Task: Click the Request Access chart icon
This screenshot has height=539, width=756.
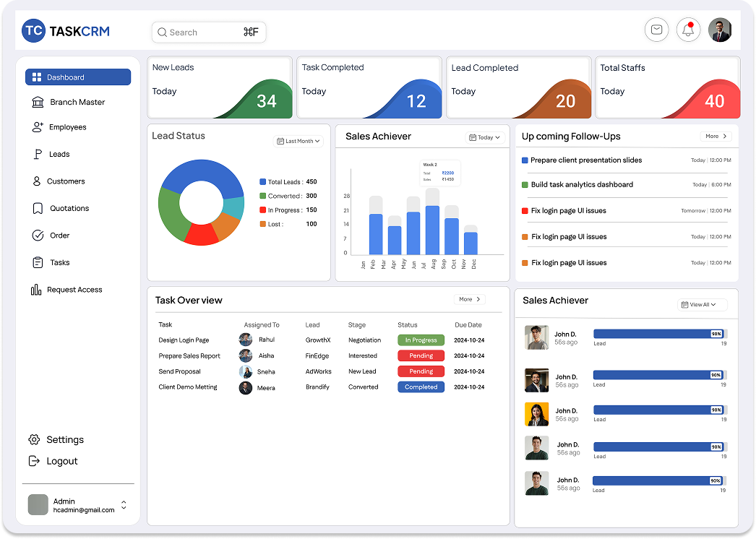Action: tap(36, 290)
